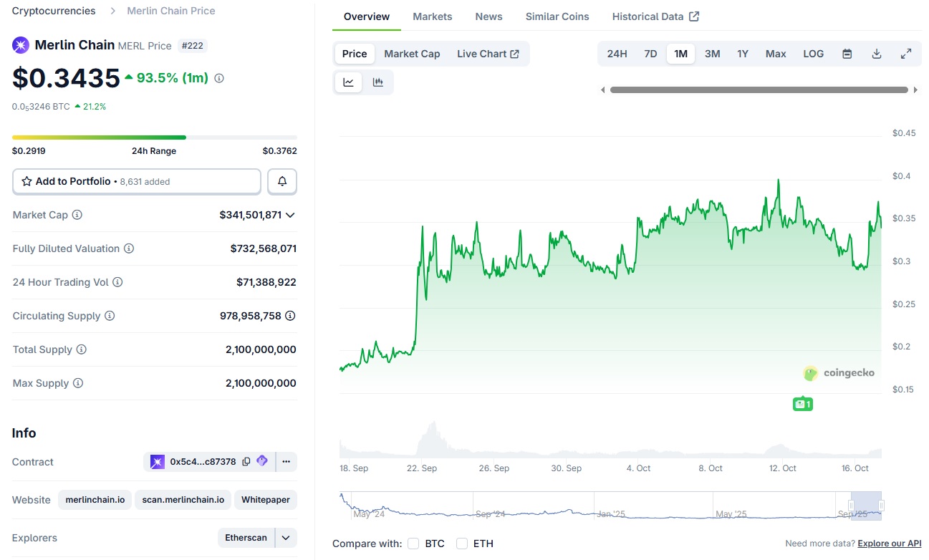
Task: Select the 7D time range
Action: click(650, 54)
